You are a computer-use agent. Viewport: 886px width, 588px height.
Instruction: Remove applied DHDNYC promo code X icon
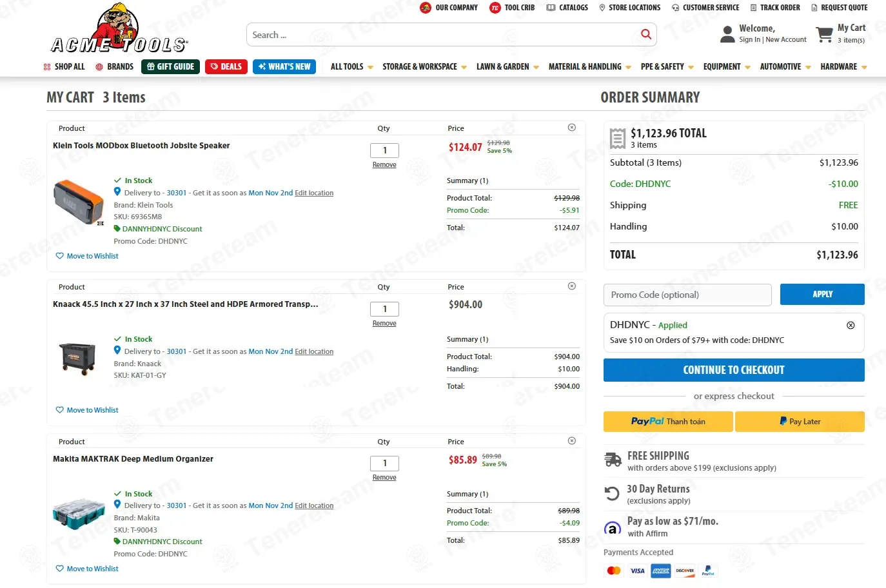(x=851, y=326)
